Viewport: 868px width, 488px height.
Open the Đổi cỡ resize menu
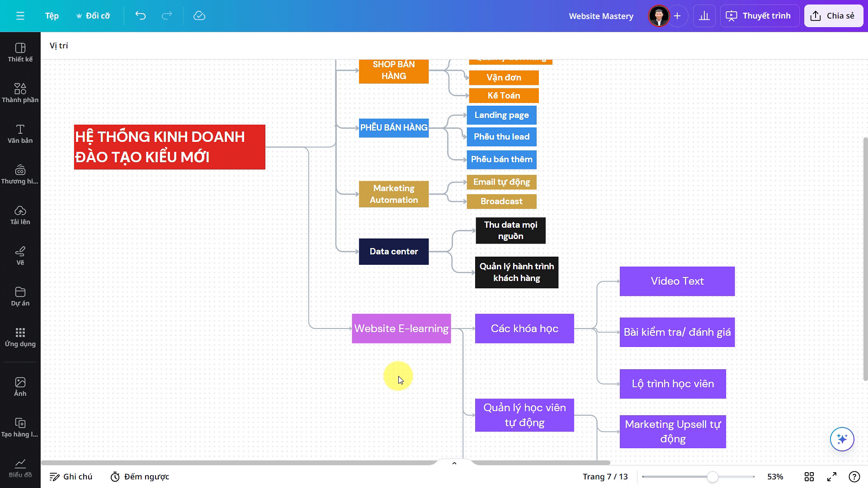(x=93, y=16)
